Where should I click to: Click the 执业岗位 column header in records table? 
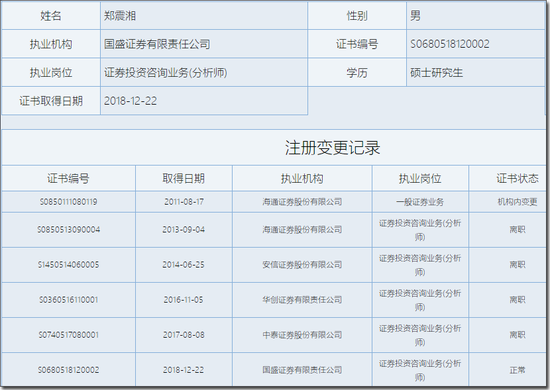tap(420, 179)
